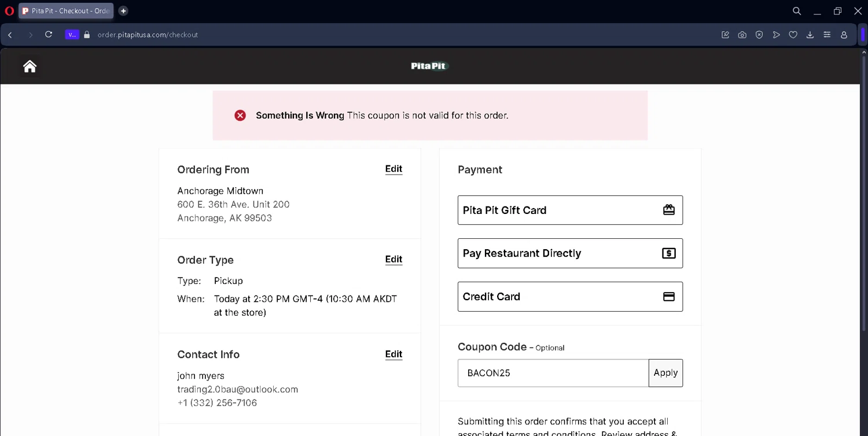Screen dimensions: 868x436
Task: Go back with browser back arrow
Action: click(10, 35)
